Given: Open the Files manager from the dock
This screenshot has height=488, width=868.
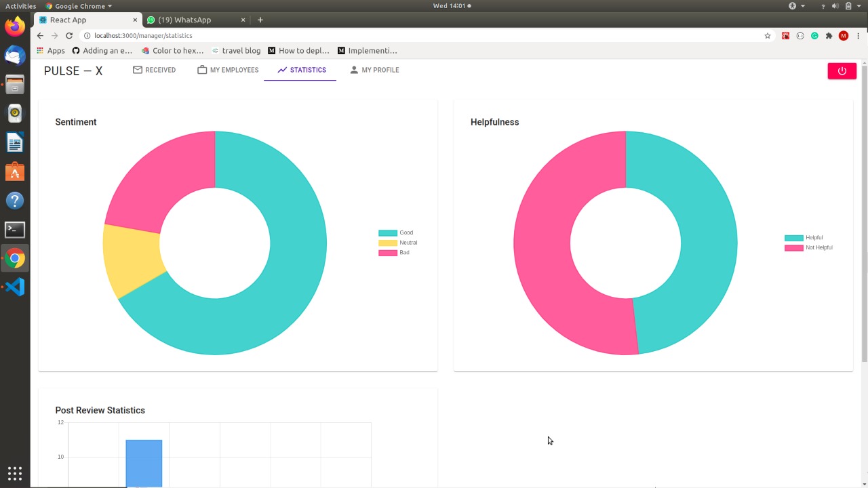Looking at the screenshot, I should 15,85.
